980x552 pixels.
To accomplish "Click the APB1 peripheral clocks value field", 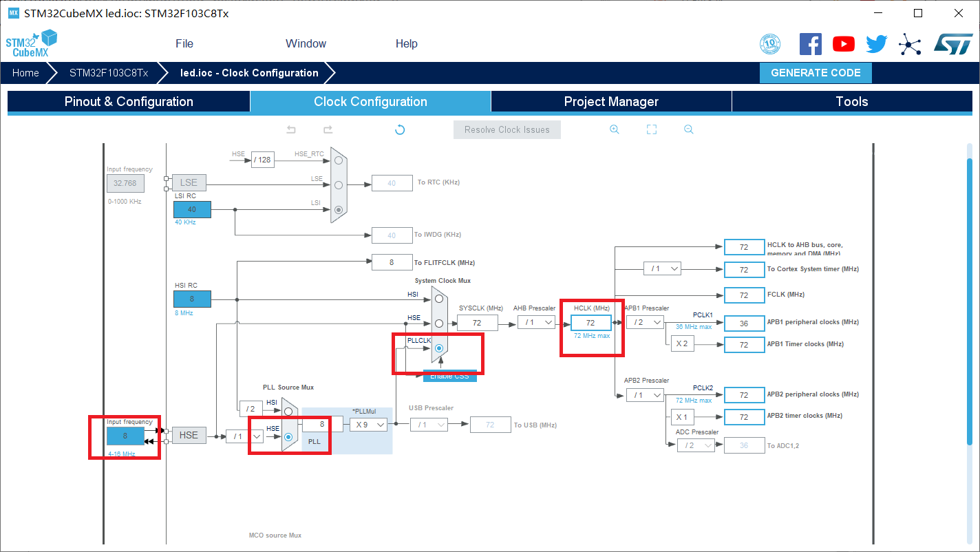I will (x=744, y=322).
